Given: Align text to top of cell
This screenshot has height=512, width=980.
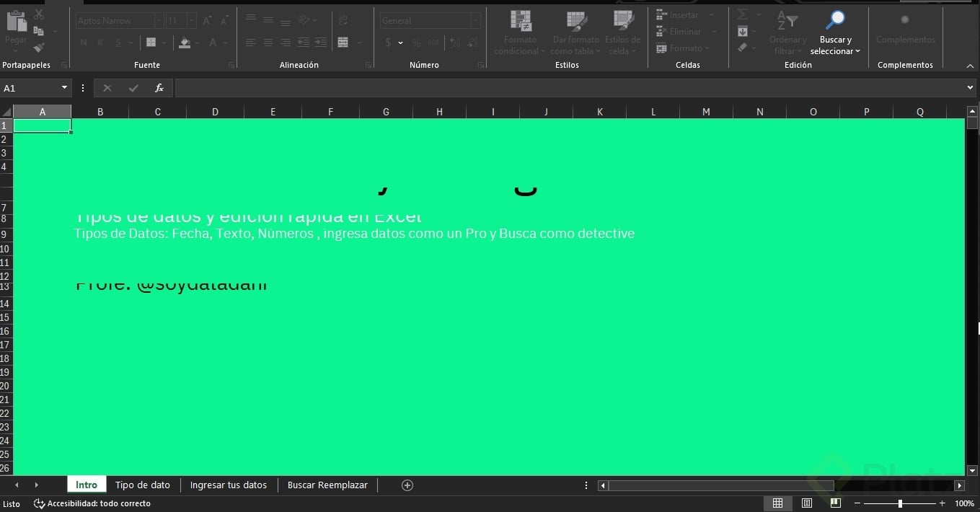Looking at the screenshot, I should pos(251,19).
